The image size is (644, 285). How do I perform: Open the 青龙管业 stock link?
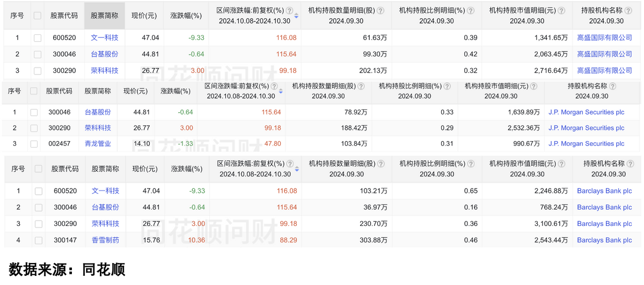pyautogui.click(x=98, y=144)
